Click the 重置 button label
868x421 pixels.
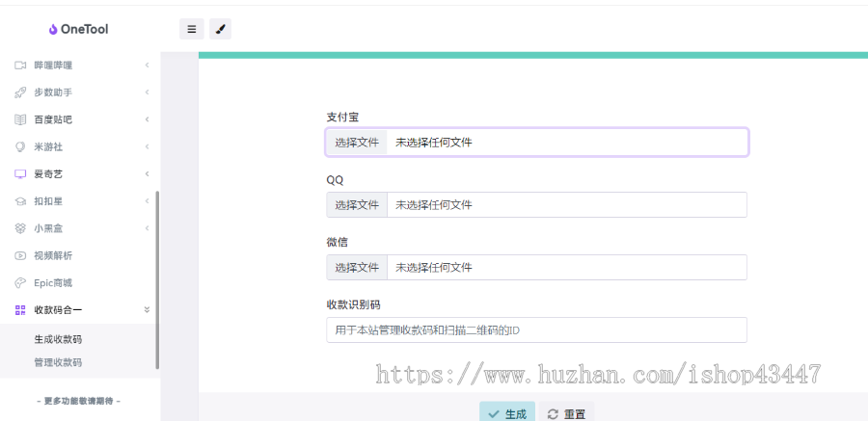coord(575,414)
